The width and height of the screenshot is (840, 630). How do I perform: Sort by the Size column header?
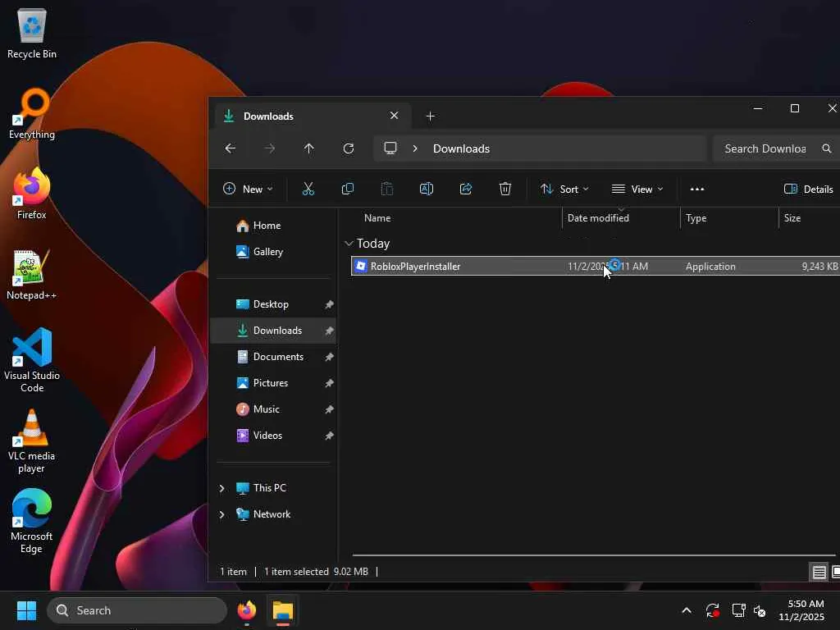pos(792,218)
